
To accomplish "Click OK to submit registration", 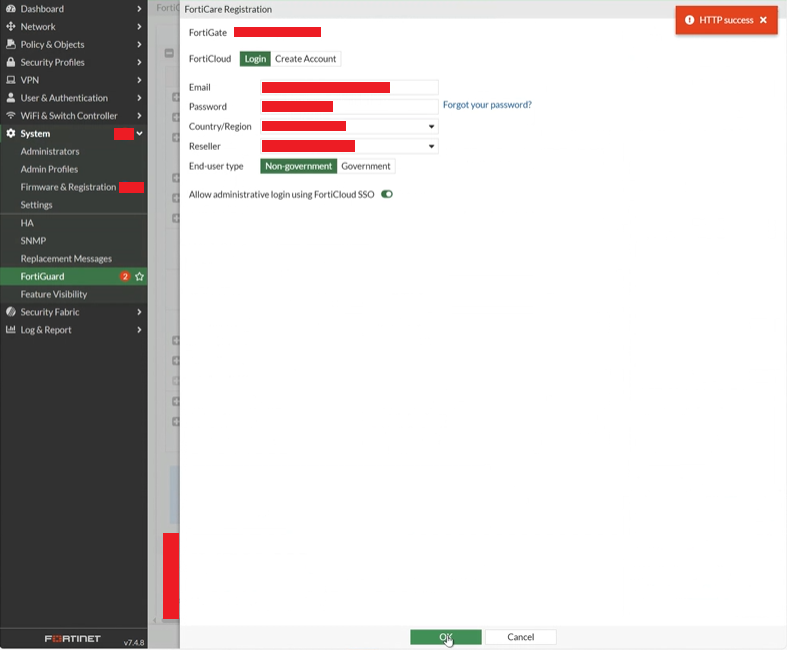I will click(x=446, y=637).
